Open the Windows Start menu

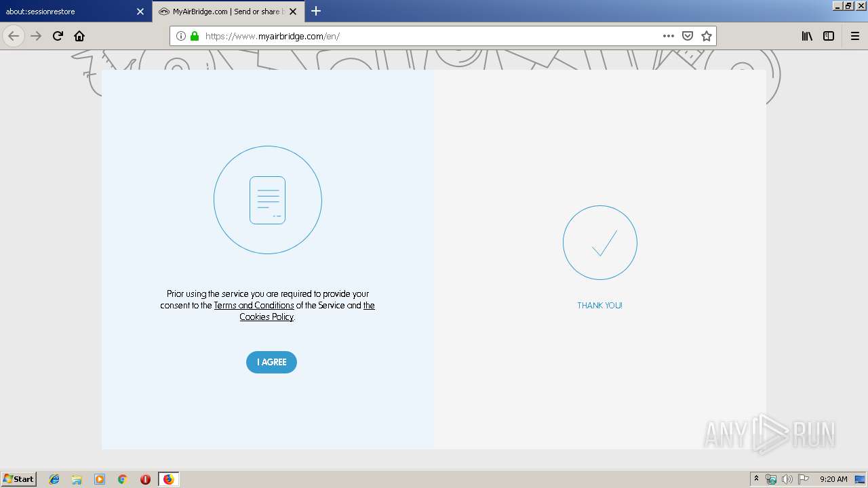coord(19,479)
